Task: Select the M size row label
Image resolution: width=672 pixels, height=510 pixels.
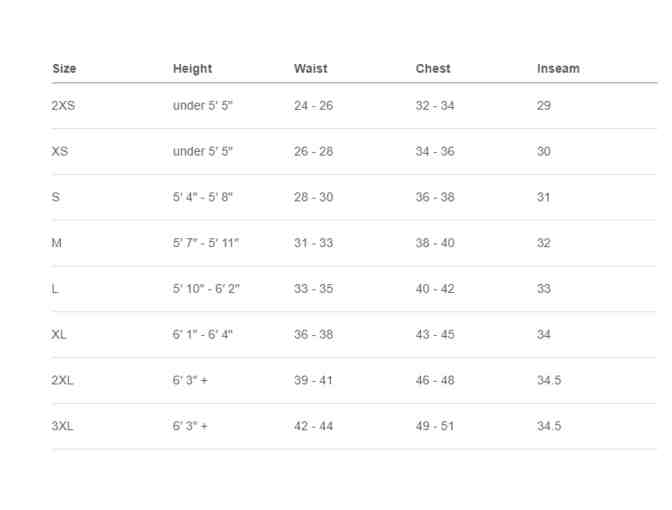Action: (x=57, y=243)
